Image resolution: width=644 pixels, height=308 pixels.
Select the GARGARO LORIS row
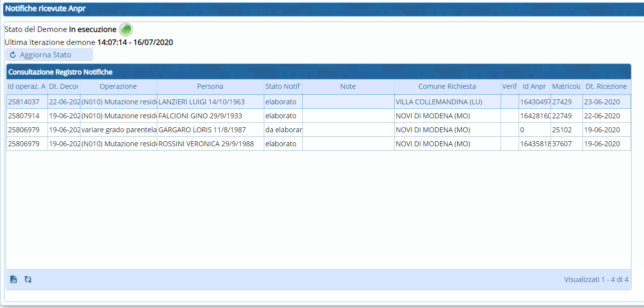(x=202, y=130)
